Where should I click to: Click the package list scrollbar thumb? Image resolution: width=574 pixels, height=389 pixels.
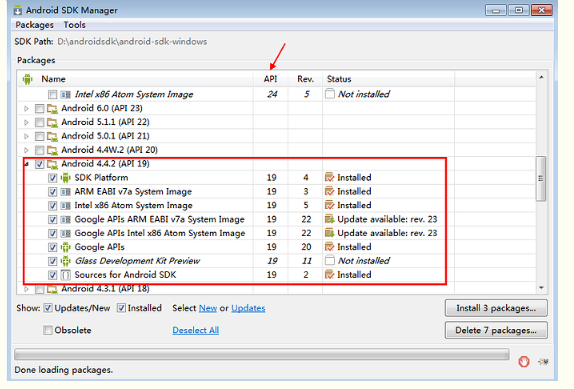[x=541, y=179]
